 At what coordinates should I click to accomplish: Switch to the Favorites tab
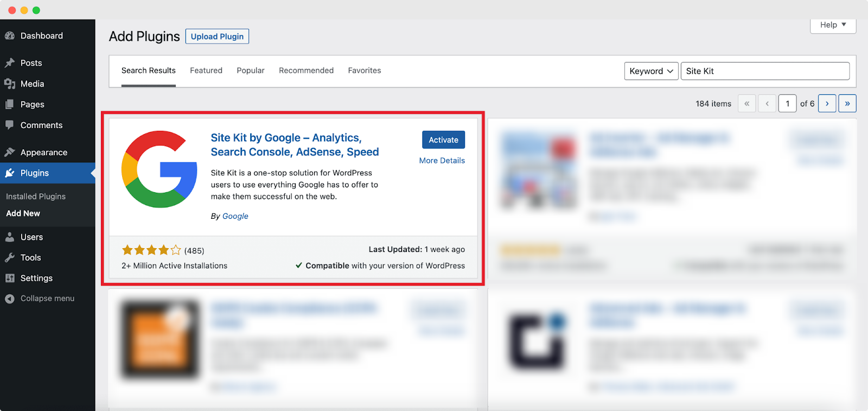pos(365,71)
